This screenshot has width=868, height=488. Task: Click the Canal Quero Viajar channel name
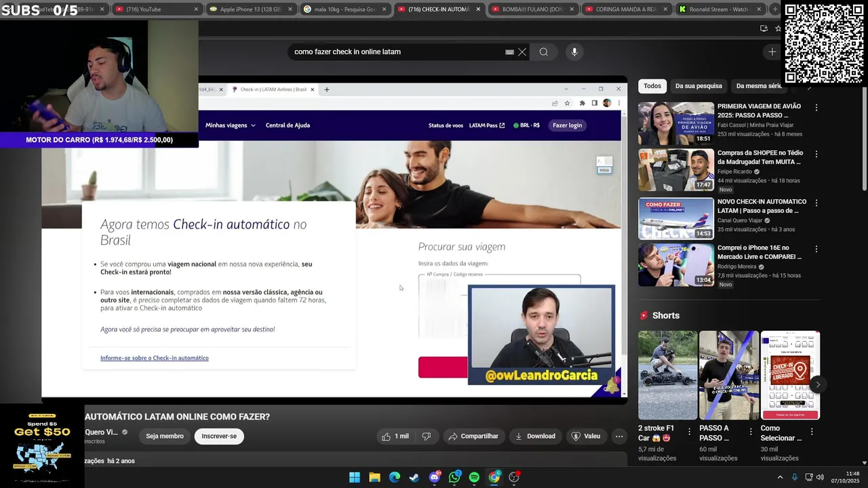(740, 220)
